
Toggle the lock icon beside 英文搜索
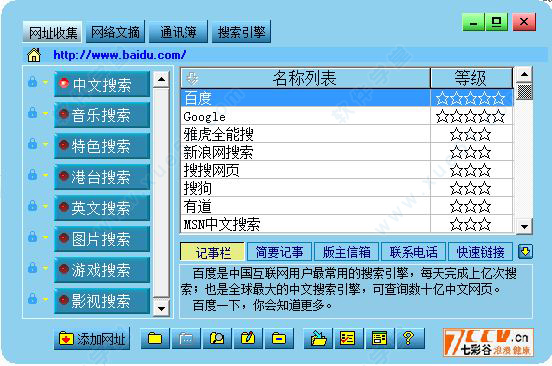point(32,206)
